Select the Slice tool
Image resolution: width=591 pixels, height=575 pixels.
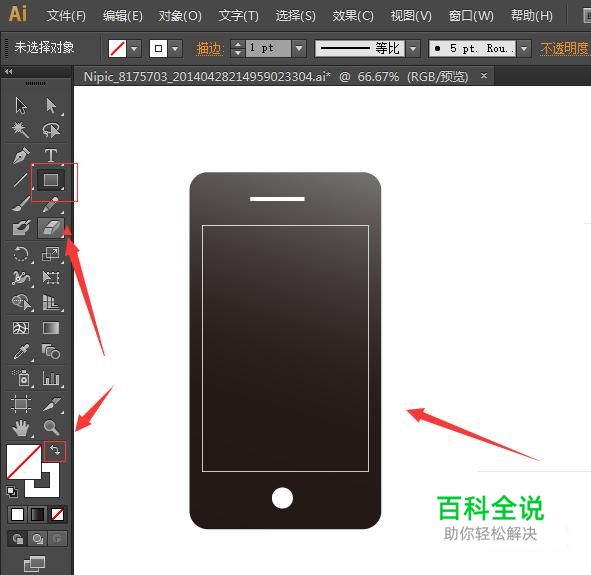click(x=51, y=404)
